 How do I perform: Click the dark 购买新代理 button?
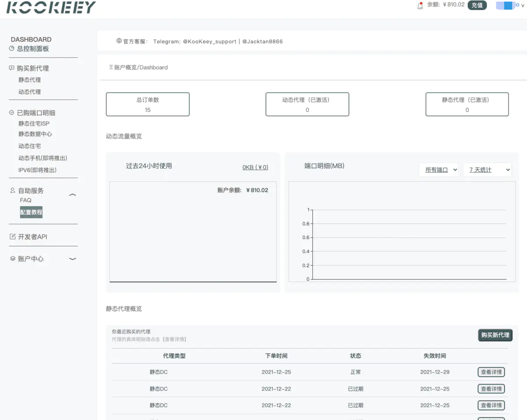(495, 335)
